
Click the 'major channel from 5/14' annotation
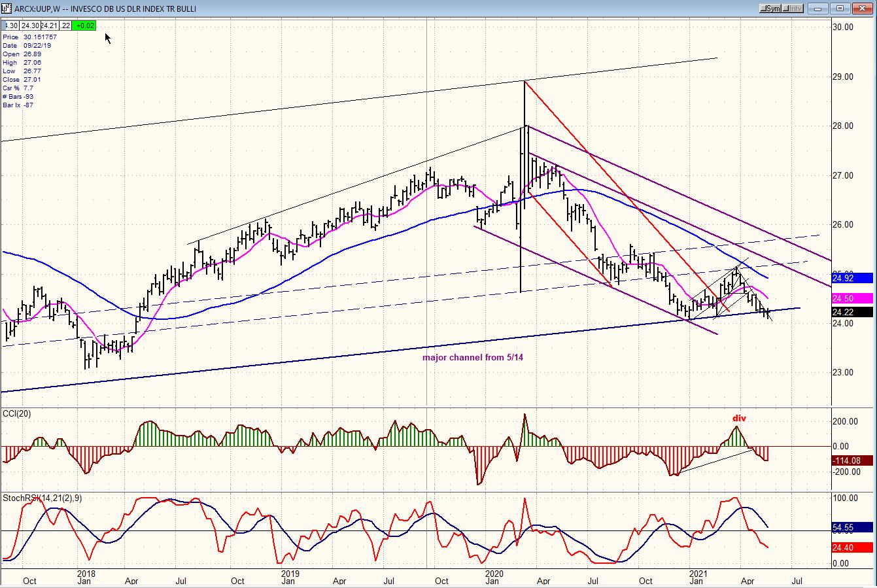[x=472, y=357]
